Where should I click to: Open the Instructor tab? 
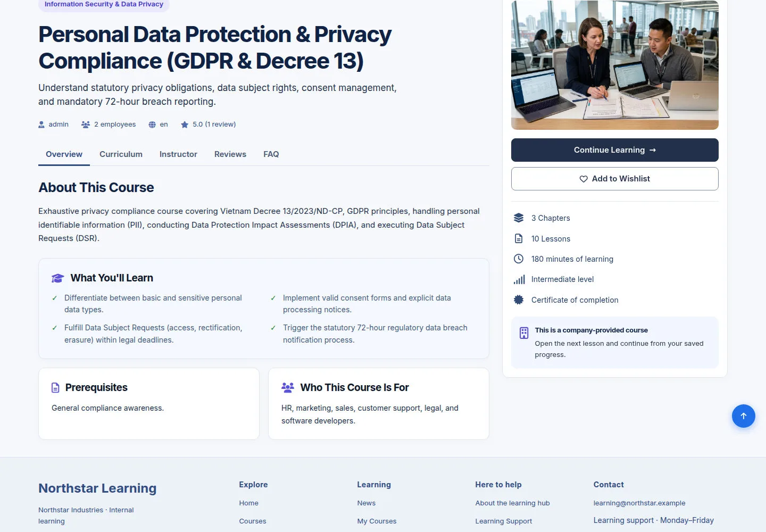click(178, 154)
